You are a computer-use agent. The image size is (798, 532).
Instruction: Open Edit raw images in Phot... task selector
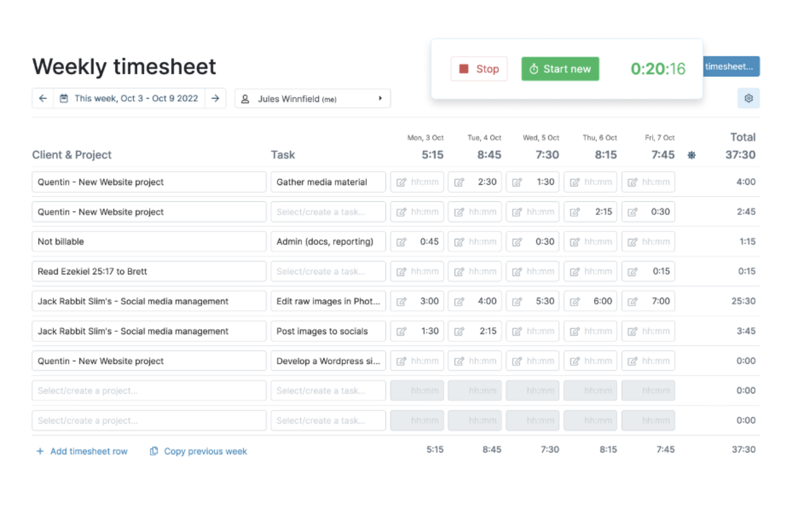328,301
